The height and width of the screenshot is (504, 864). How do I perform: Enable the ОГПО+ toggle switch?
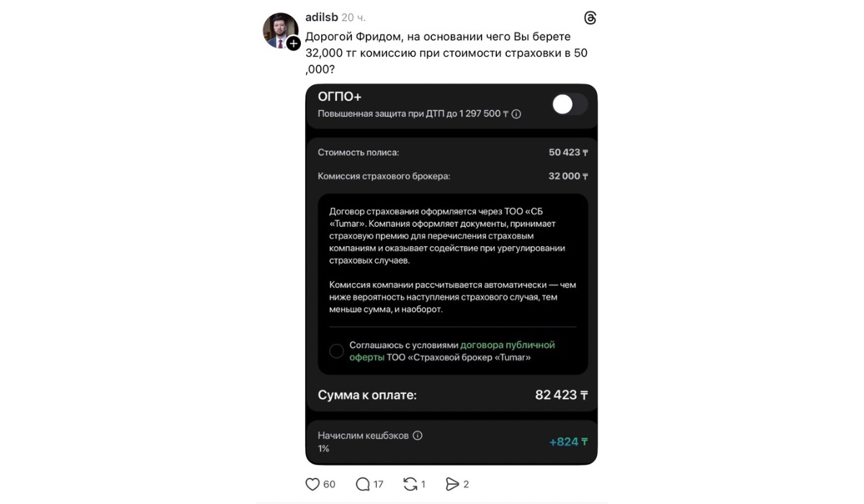click(x=570, y=104)
